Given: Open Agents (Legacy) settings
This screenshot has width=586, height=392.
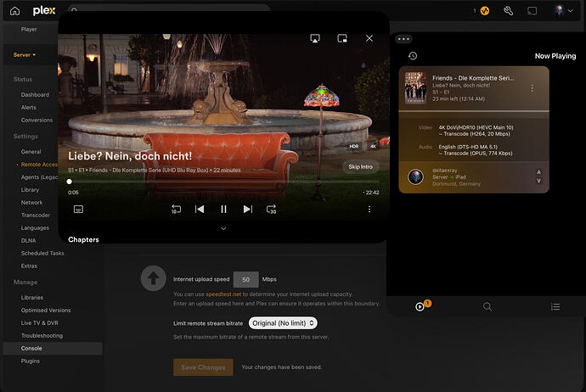Looking at the screenshot, I should click(39, 177).
